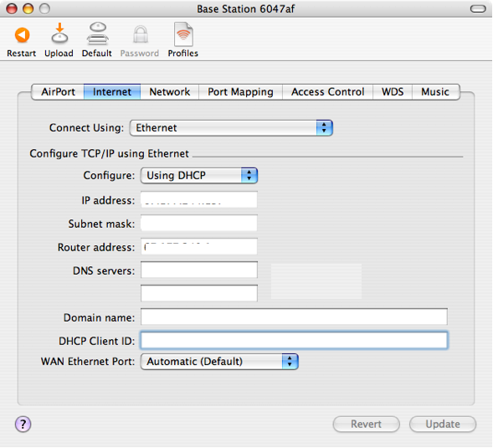The image size is (493, 448).
Task: Click the red close window button
Action: point(12,9)
